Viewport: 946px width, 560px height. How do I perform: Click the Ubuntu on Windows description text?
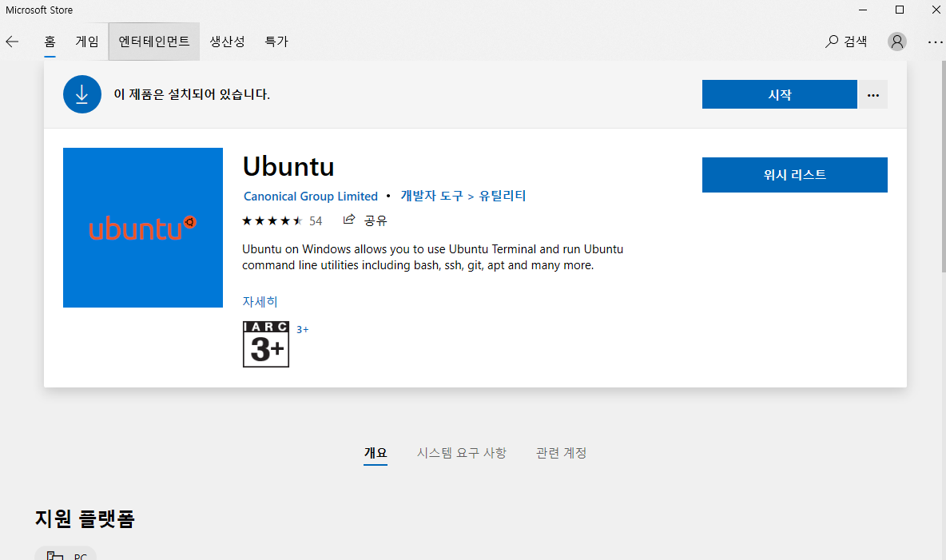click(432, 257)
